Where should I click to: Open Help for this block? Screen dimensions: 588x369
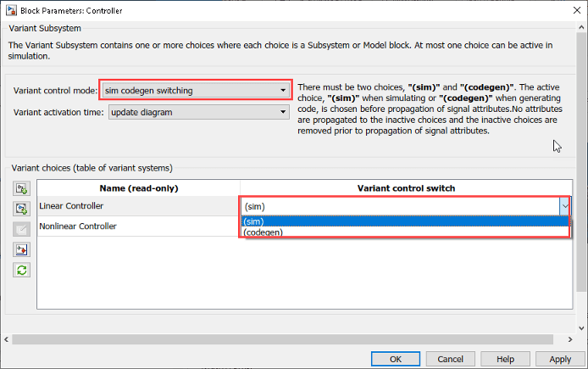point(505,359)
